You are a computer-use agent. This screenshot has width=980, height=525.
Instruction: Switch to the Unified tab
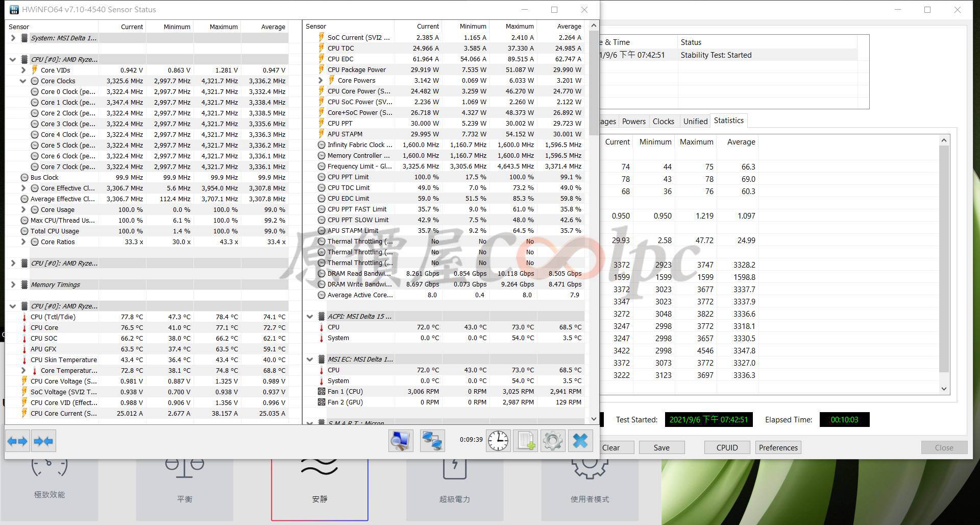click(695, 122)
